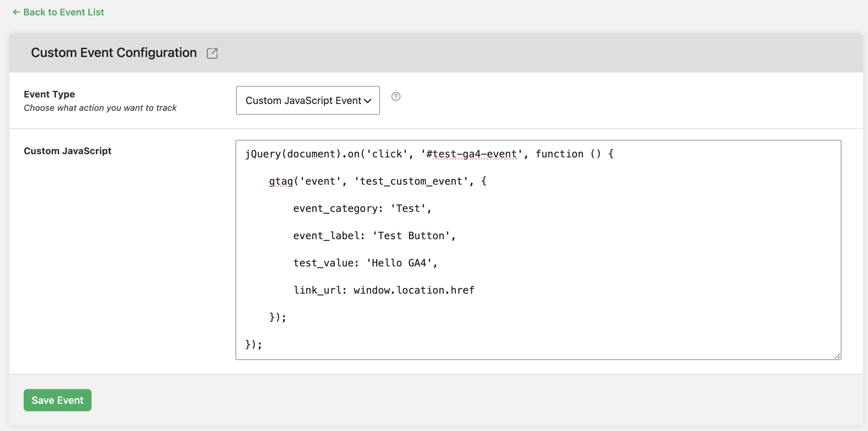
Task: Go back to the Event List
Action: pyautogui.click(x=59, y=12)
